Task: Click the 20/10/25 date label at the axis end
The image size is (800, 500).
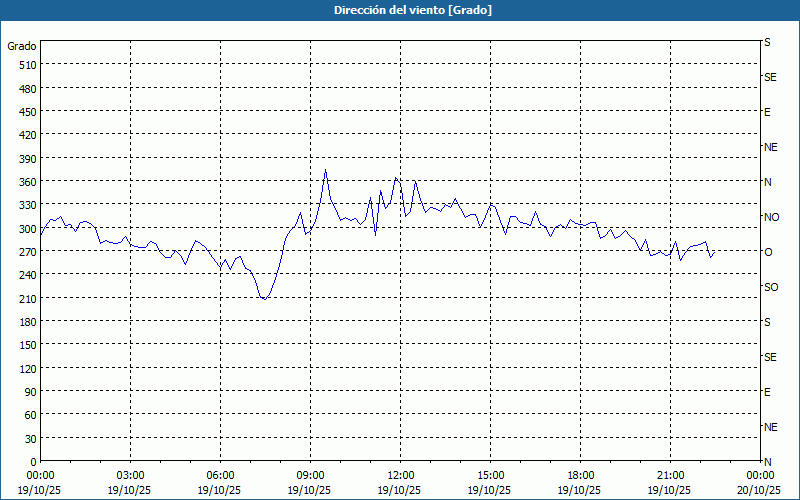Action: point(760,490)
